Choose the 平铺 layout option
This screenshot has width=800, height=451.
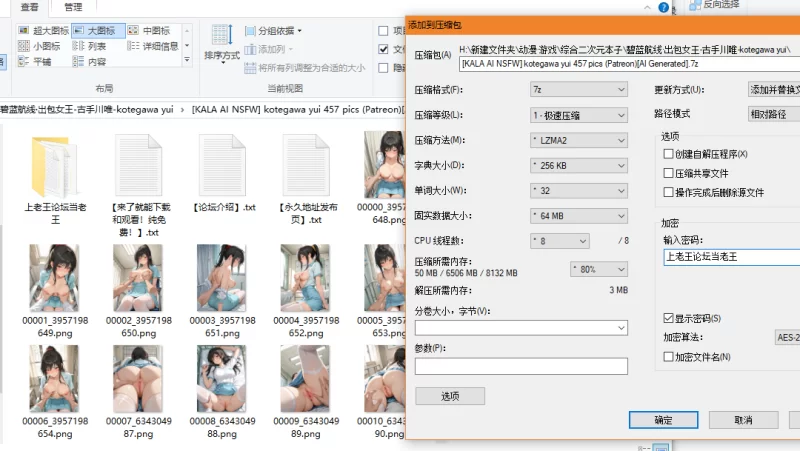click(35, 62)
